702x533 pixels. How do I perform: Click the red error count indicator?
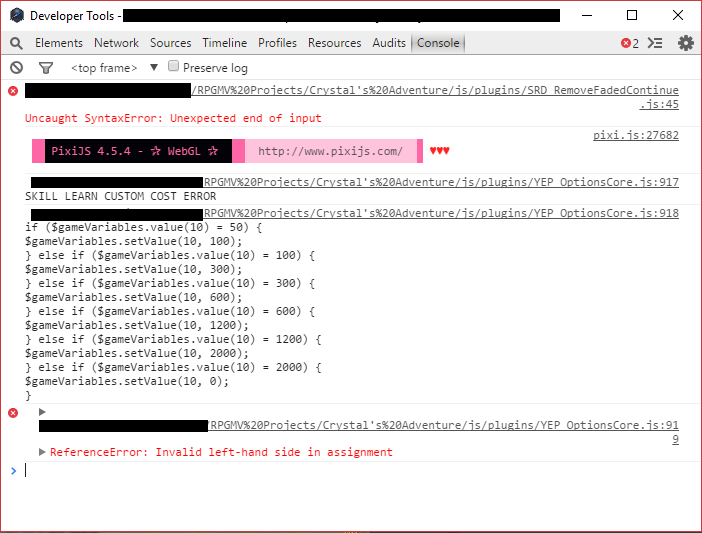(629, 43)
